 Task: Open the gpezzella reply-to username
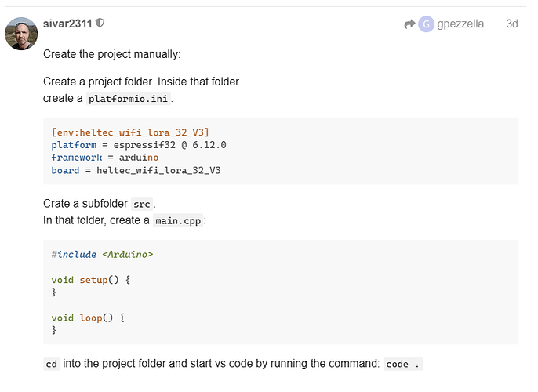point(460,24)
